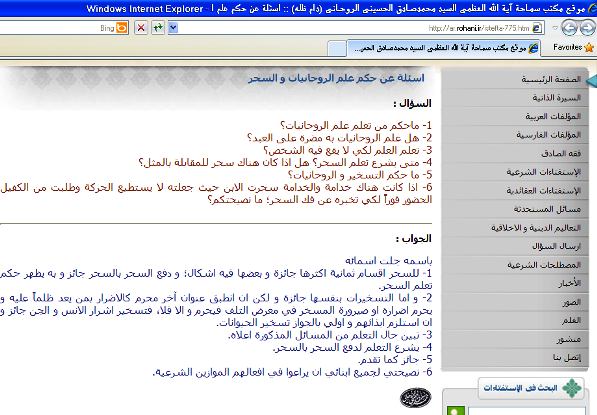Click answer 5 text جائز كما تقدم
The width and height of the screenshot is (597, 415).
(395, 359)
